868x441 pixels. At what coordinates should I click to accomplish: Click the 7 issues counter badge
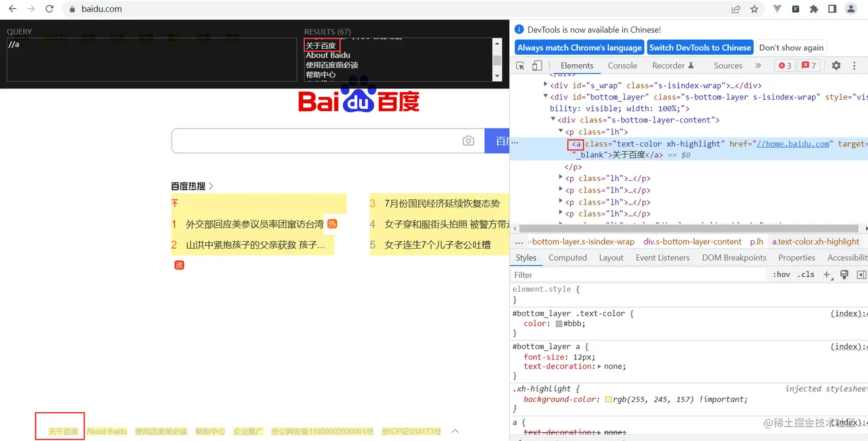(x=808, y=65)
